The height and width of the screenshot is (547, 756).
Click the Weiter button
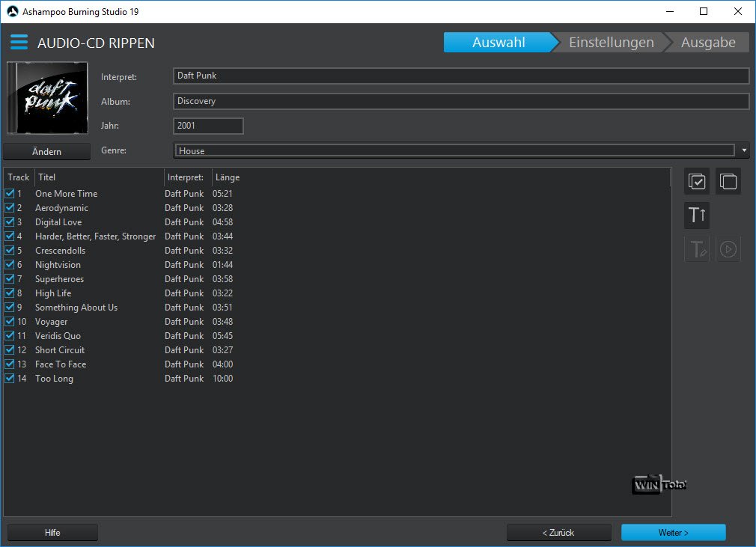tap(673, 533)
